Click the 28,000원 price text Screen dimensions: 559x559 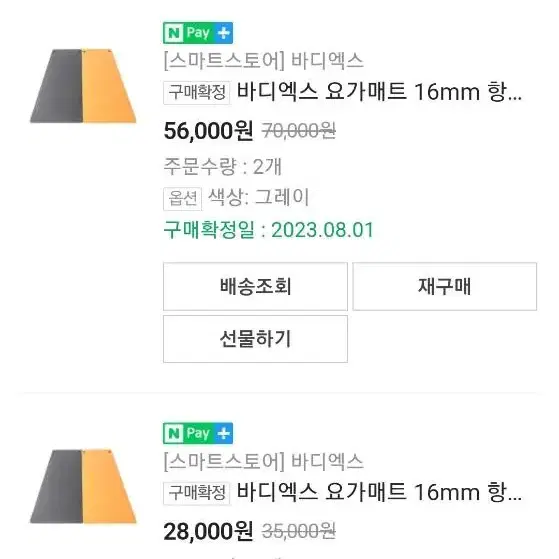(209, 531)
